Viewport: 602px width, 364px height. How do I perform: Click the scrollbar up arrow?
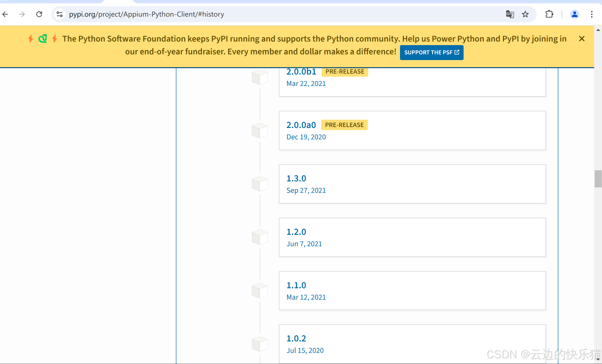click(598, 30)
